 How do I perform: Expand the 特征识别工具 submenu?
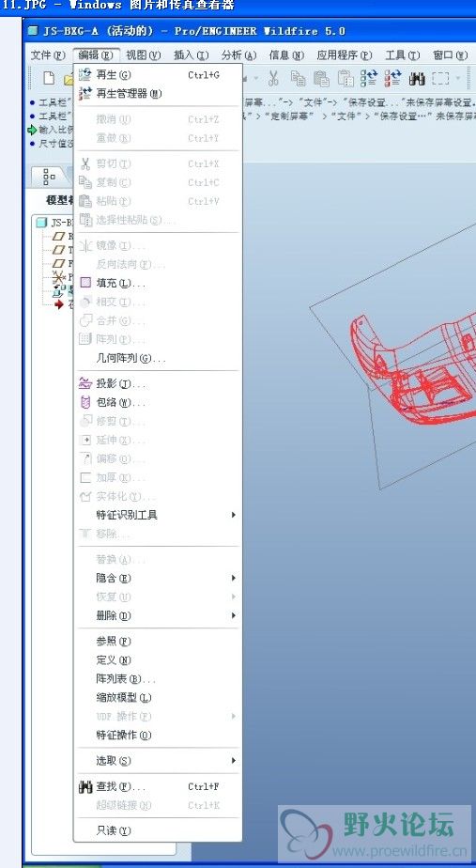[x=159, y=515]
